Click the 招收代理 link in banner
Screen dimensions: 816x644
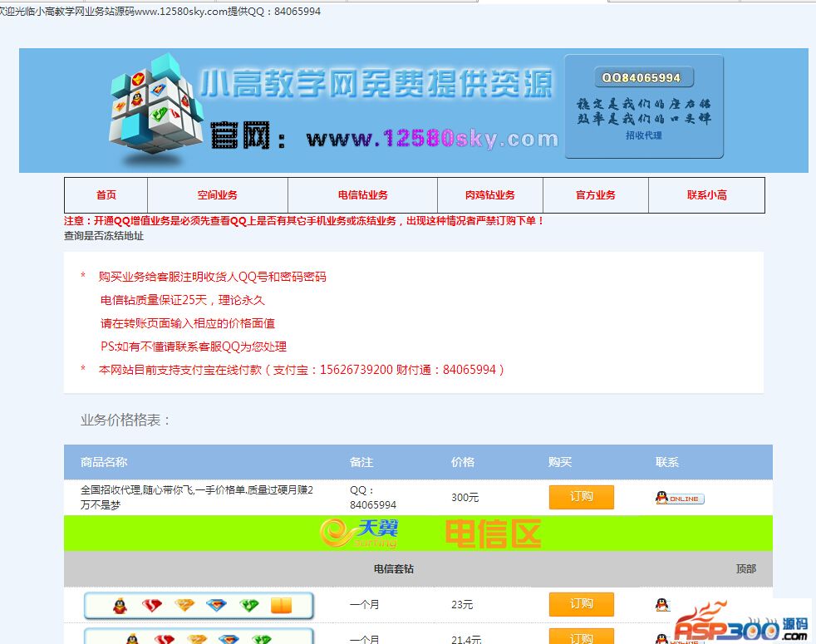pos(644,135)
